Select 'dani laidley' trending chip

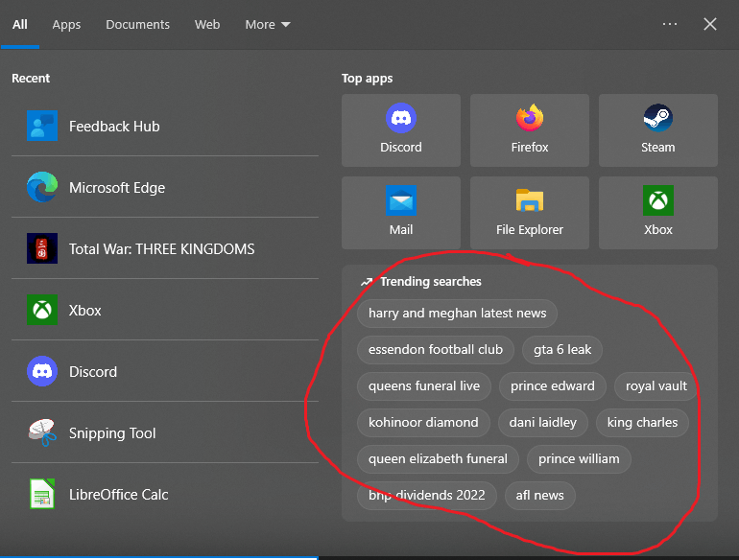pyautogui.click(x=543, y=423)
